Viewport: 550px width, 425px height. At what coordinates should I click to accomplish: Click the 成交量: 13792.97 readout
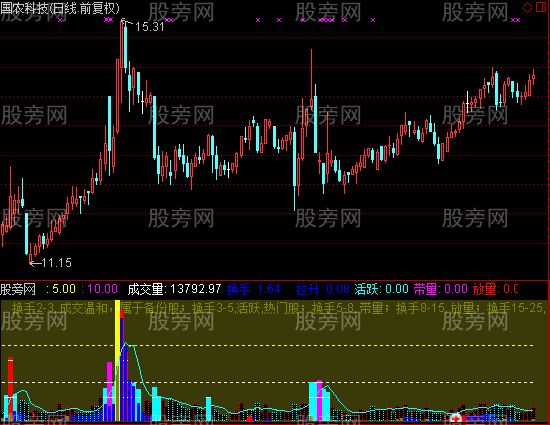[x=174, y=289]
